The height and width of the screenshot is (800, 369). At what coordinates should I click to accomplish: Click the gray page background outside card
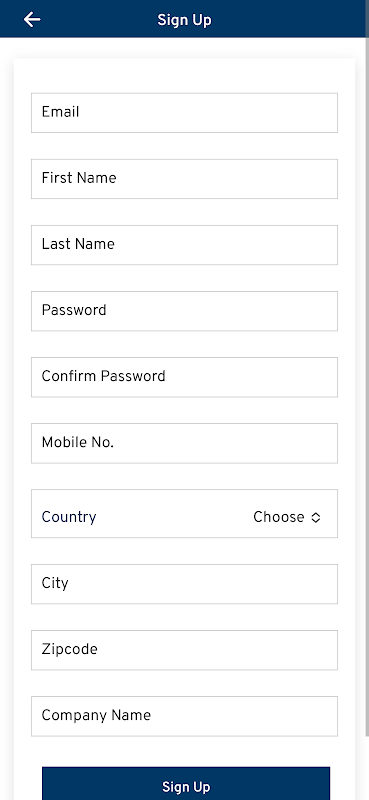pyautogui.click(x=6, y=408)
